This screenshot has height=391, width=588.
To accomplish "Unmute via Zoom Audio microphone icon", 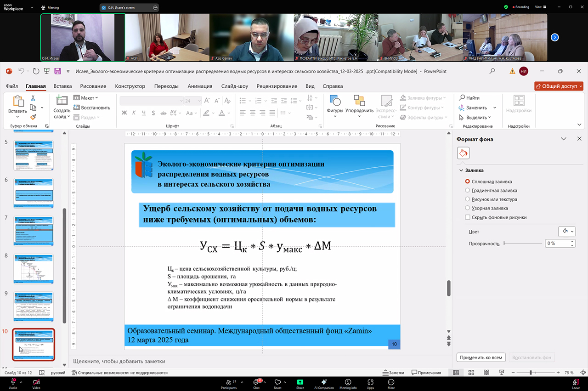I will pos(13,383).
